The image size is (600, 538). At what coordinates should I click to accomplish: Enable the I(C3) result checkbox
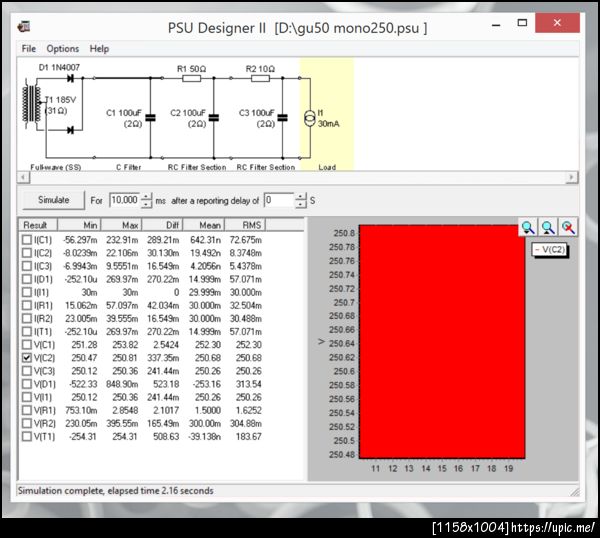[26, 266]
